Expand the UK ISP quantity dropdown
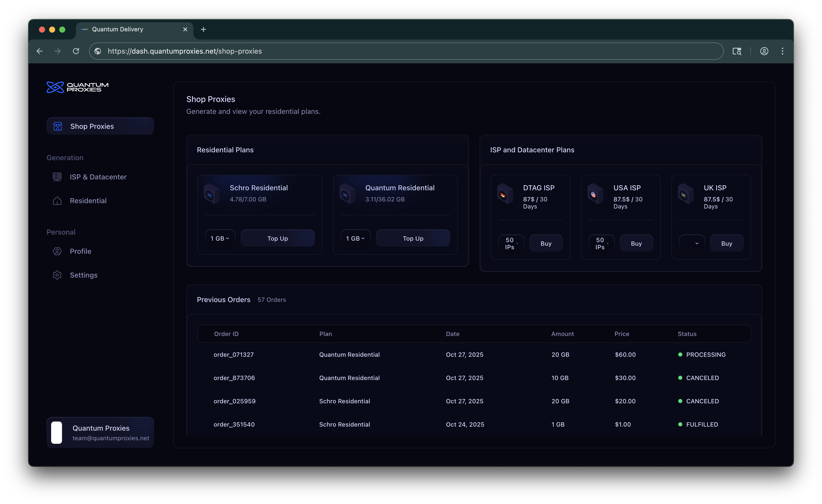The image size is (822, 504). pyautogui.click(x=692, y=243)
